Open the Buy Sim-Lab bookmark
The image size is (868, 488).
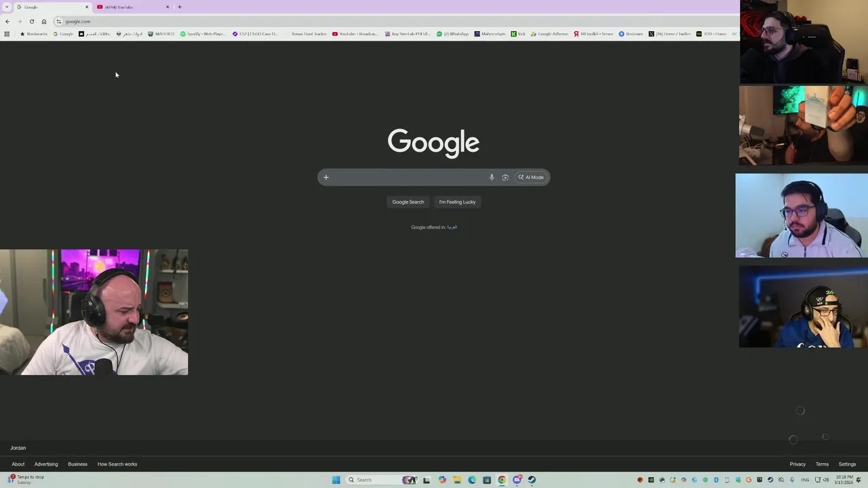pyautogui.click(x=408, y=34)
